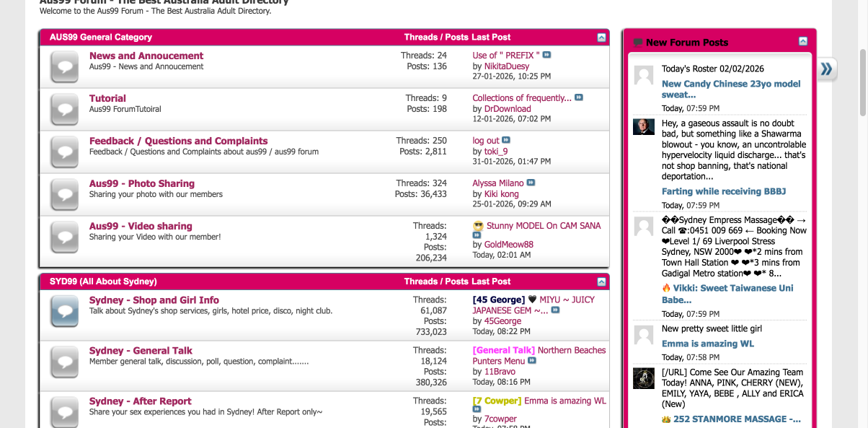Collapse the AUS99 General Category section
868x428 pixels.
pos(601,38)
